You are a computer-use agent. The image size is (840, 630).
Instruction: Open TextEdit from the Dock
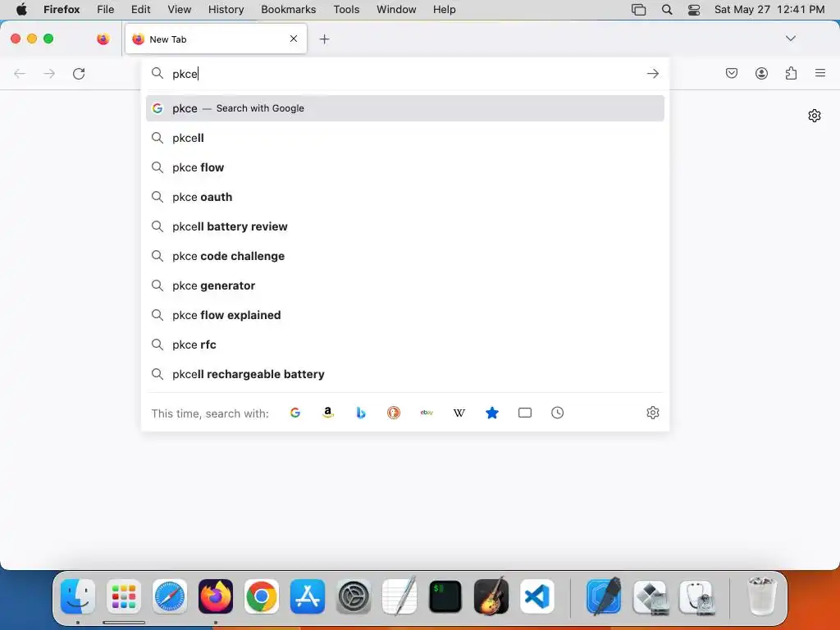pyautogui.click(x=399, y=596)
